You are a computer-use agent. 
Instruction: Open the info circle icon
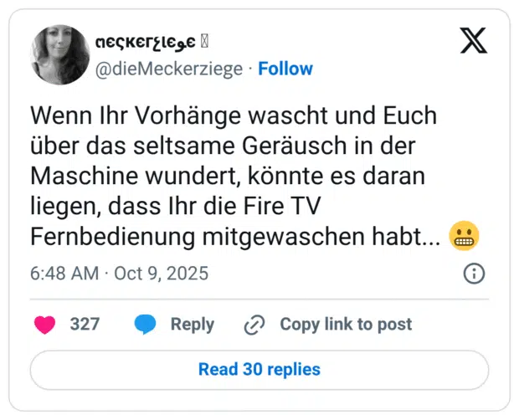(473, 274)
